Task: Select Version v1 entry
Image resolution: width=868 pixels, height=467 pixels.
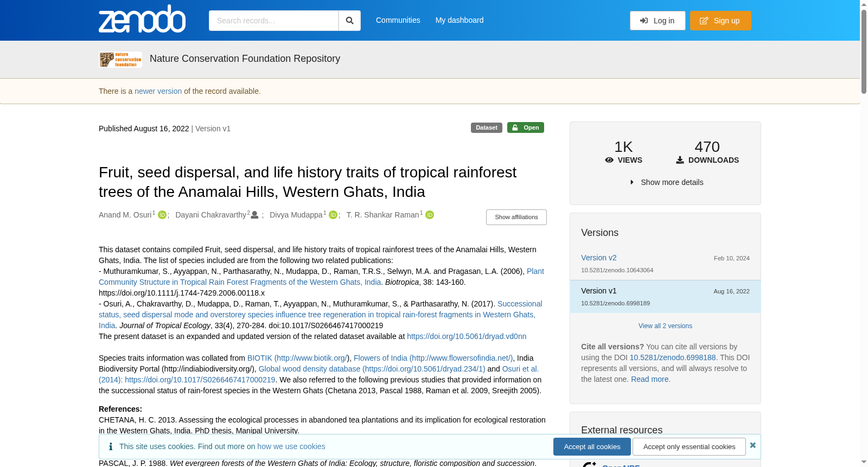Action: [x=665, y=297]
